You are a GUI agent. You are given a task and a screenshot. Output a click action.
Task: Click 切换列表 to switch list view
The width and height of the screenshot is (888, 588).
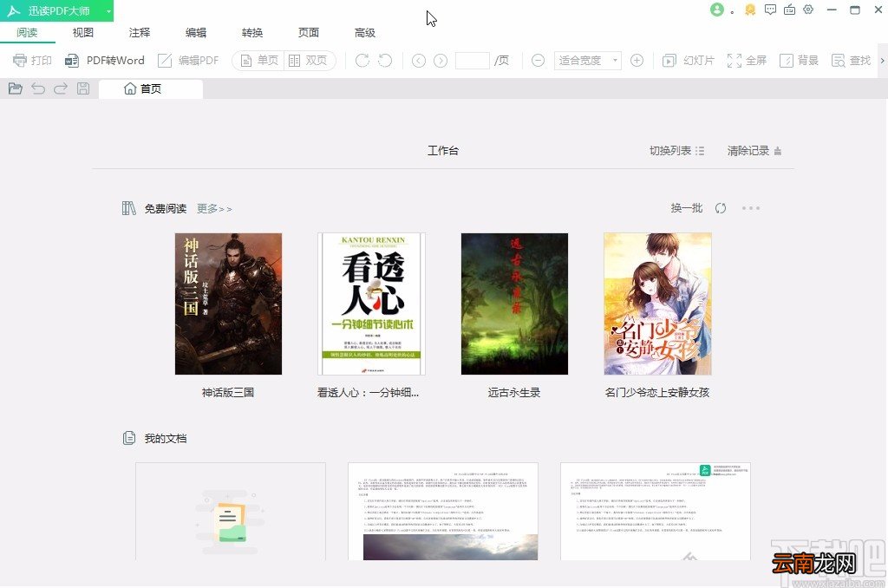click(676, 151)
